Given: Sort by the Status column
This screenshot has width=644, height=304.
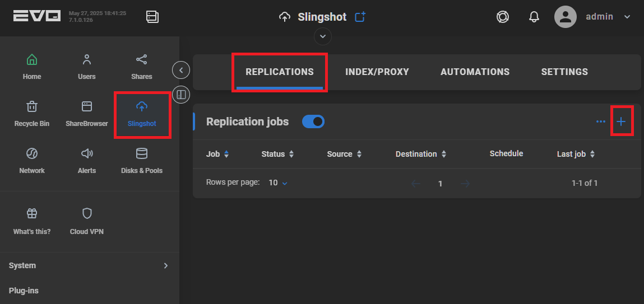Looking at the screenshot, I should [x=277, y=155].
